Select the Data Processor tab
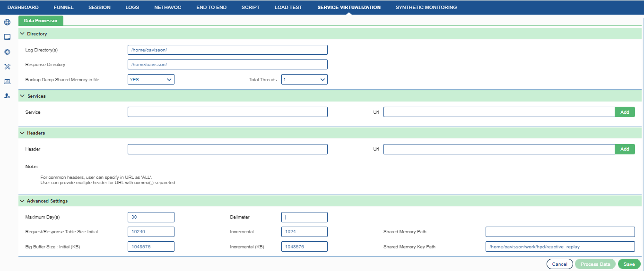The width and height of the screenshot is (644, 271). tap(41, 21)
